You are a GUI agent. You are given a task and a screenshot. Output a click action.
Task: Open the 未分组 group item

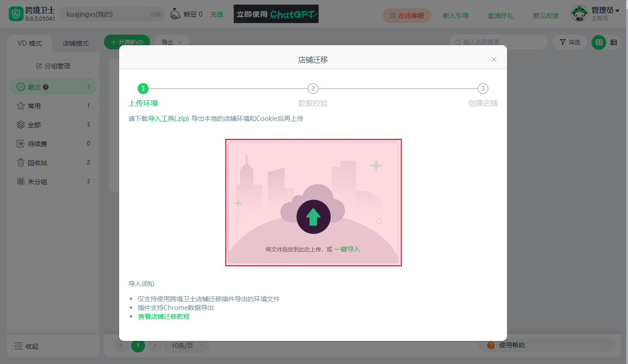pyautogui.click(x=53, y=181)
